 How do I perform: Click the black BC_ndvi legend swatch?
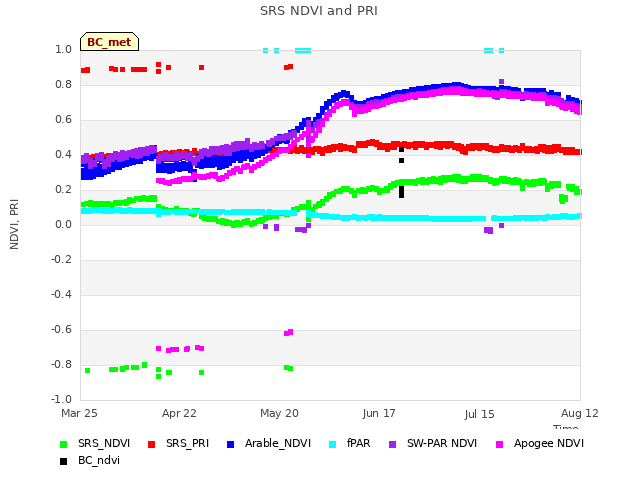click(x=63, y=462)
